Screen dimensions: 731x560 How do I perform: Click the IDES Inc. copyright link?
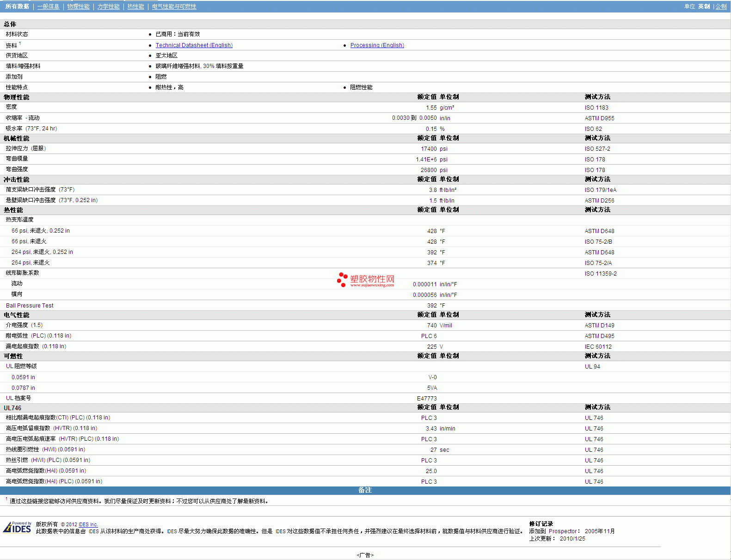point(88,524)
